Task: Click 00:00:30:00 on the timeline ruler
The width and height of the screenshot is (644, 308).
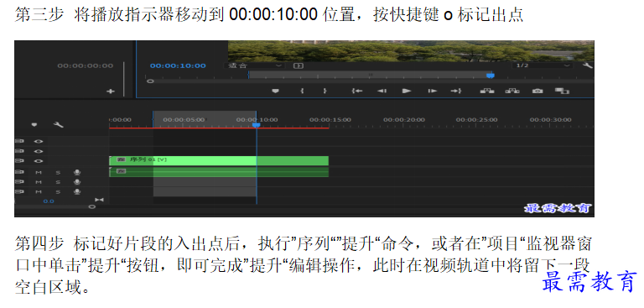Action: [x=550, y=120]
